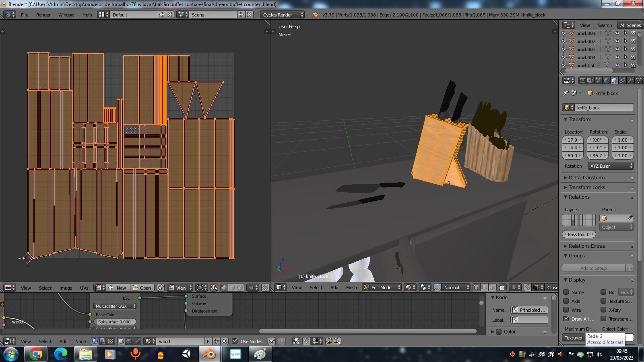Click the Open image button
644x362 pixels.
click(x=142, y=288)
